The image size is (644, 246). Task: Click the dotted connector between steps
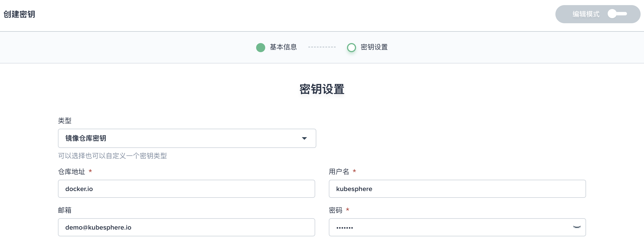322,47
